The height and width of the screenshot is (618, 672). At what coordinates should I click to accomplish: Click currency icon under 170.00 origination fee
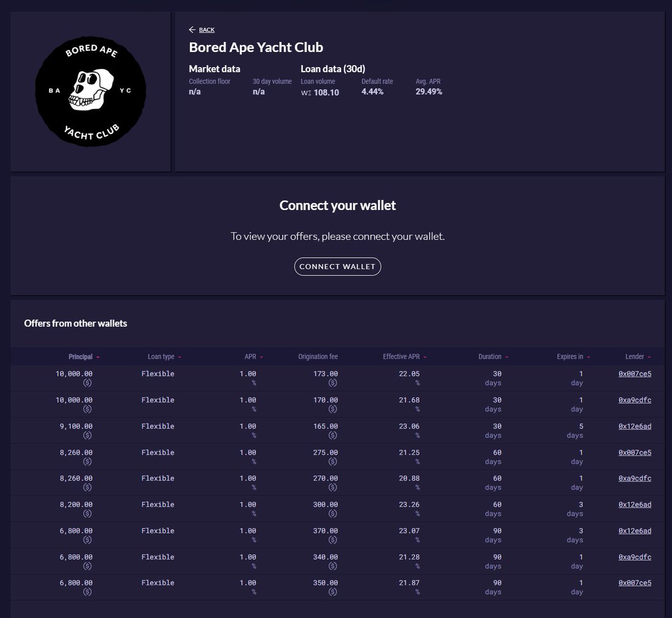click(333, 409)
